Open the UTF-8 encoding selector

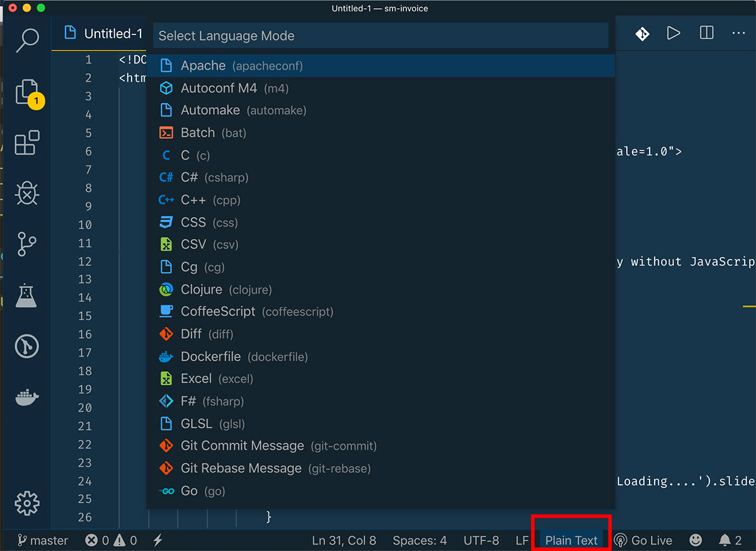click(481, 540)
